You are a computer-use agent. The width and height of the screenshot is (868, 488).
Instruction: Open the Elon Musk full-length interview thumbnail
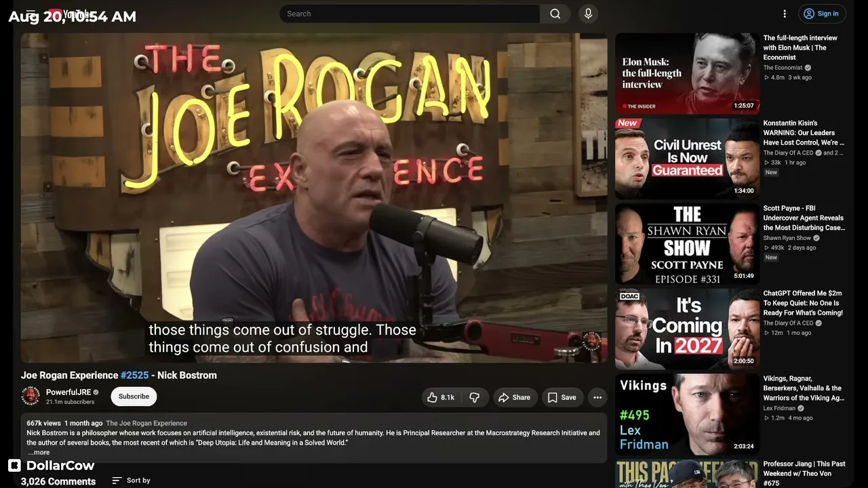point(687,73)
